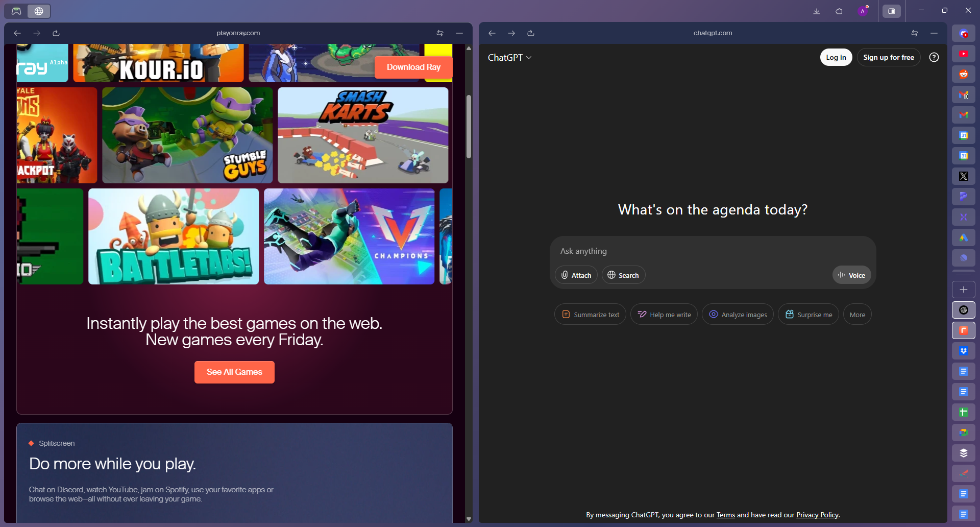Click the Attach button
This screenshot has width=980, height=527.
click(576, 275)
